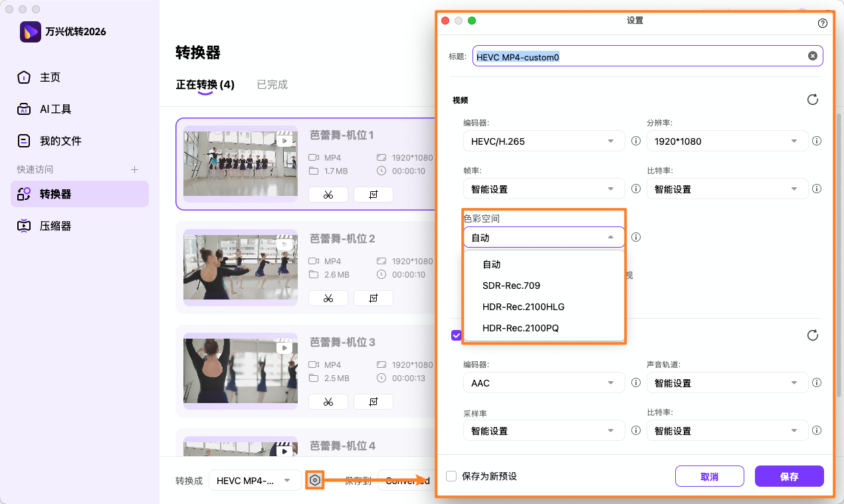This screenshot has width=844, height=504.
Task: Crop the 芭蕾舞-机位3 clip
Action: point(373,402)
